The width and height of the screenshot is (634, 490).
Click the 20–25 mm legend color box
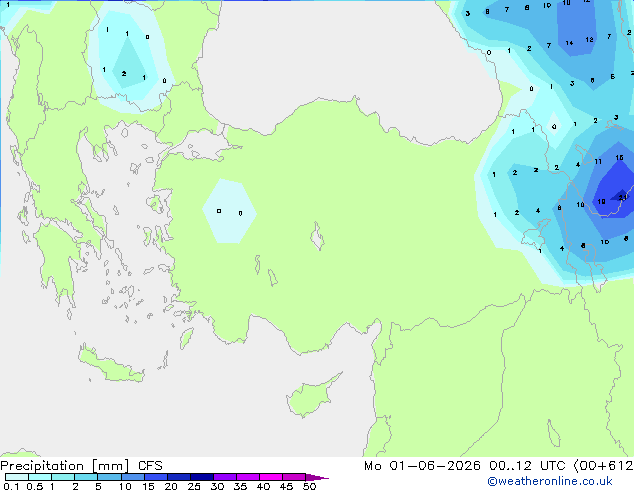tap(179, 477)
